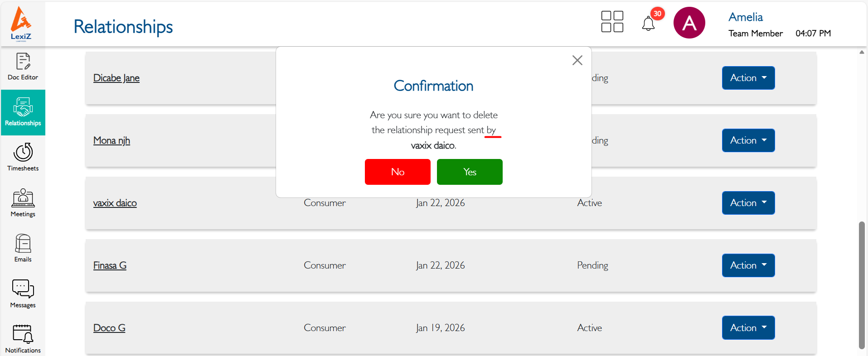Select the Relationships handshake icon
Image resolution: width=868 pixels, height=356 pixels.
point(23,112)
